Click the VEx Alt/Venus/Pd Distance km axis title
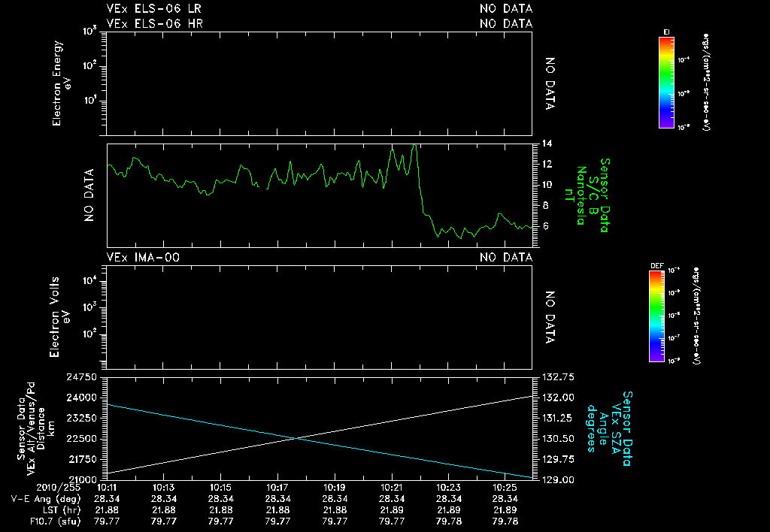This screenshot has height=532, width=770. (36, 428)
